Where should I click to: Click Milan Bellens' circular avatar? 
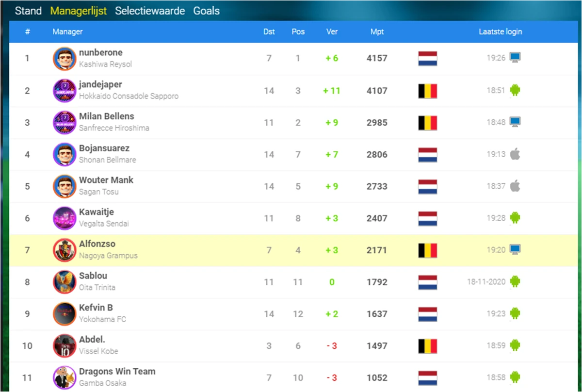click(64, 122)
